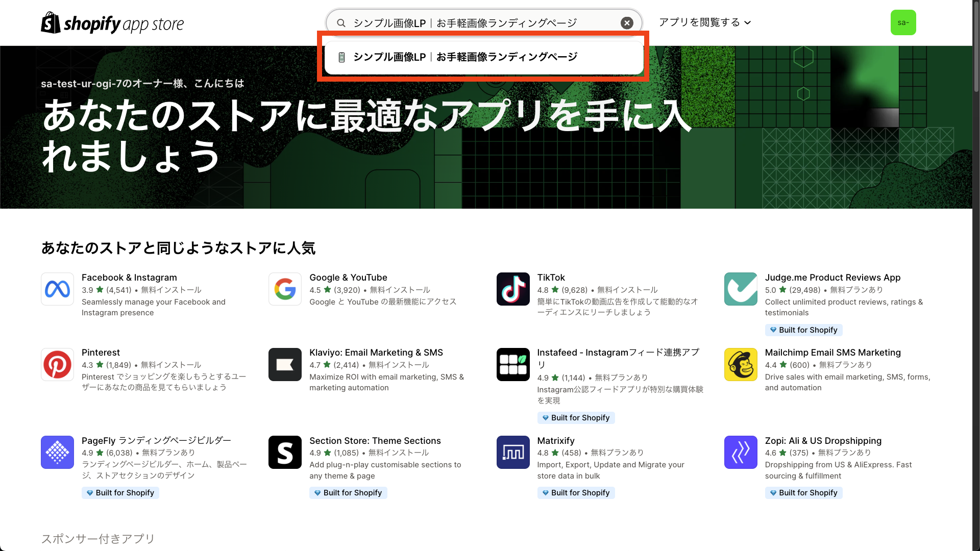Viewport: 980px width, 551px height.
Task: Open the PageFly landing page builder icon
Action: pos(57,452)
